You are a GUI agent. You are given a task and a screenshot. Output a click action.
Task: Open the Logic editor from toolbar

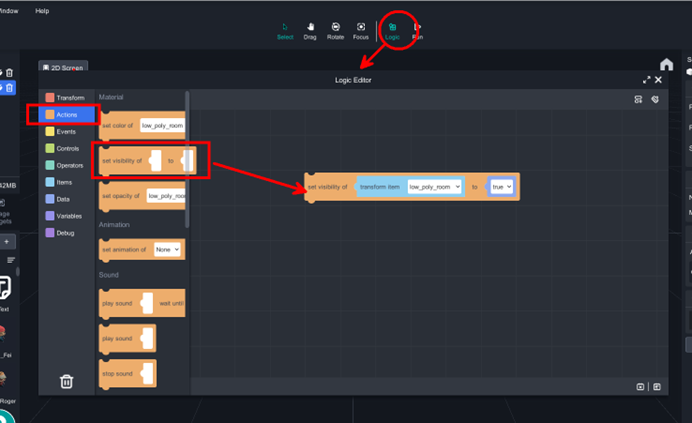(x=392, y=30)
